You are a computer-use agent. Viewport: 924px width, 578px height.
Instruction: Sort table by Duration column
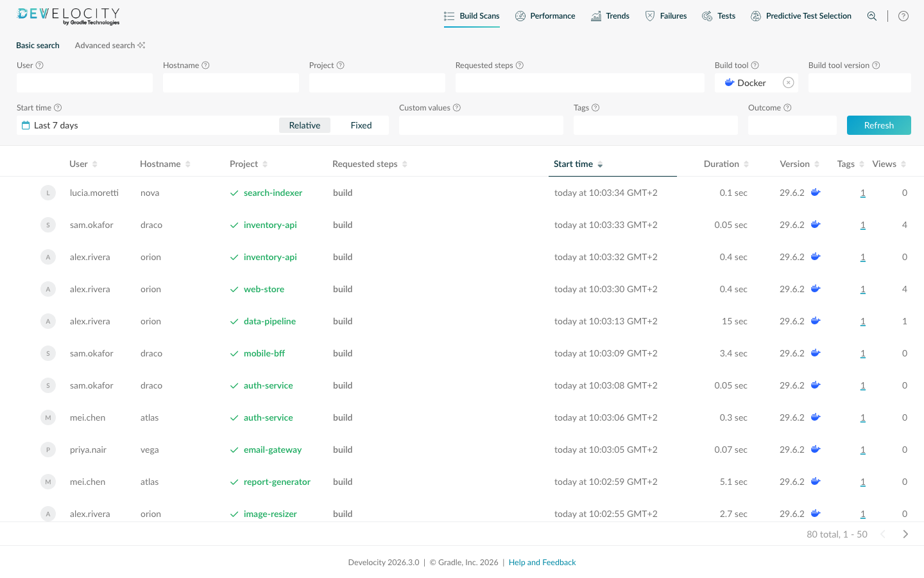click(x=726, y=164)
